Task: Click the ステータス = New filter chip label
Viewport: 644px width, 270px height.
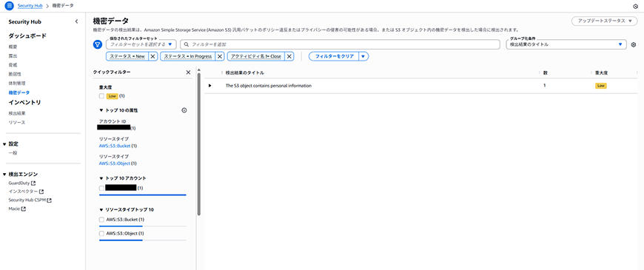Action: click(x=127, y=56)
